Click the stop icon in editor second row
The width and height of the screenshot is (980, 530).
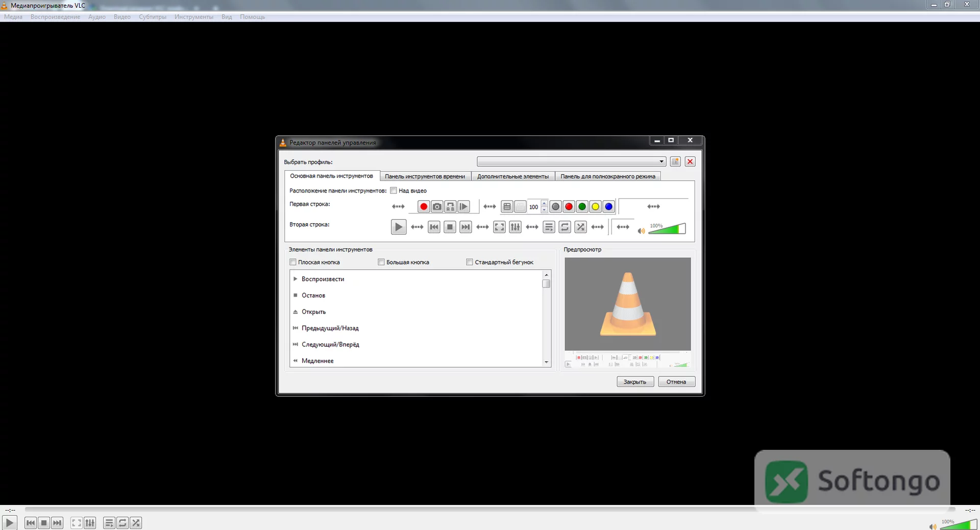click(x=450, y=227)
